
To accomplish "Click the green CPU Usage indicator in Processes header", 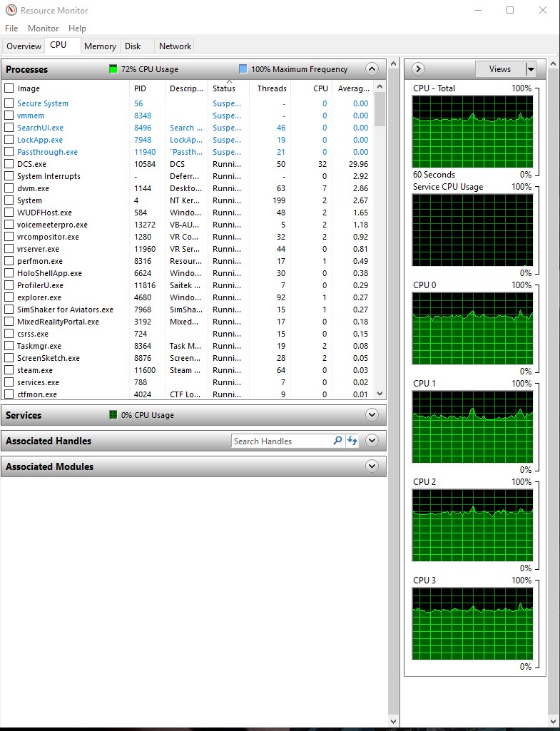I will [113, 69].
